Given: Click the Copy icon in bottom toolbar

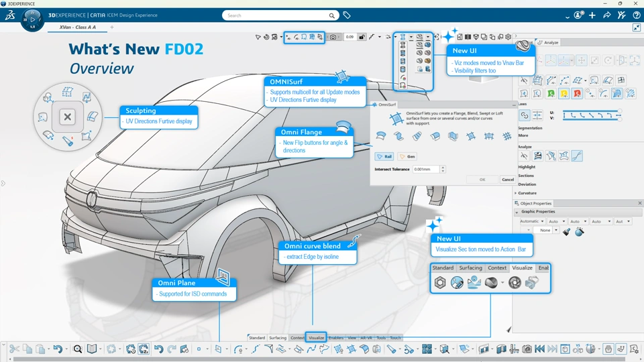Looking at the screenshot, I should coord(28,349).
